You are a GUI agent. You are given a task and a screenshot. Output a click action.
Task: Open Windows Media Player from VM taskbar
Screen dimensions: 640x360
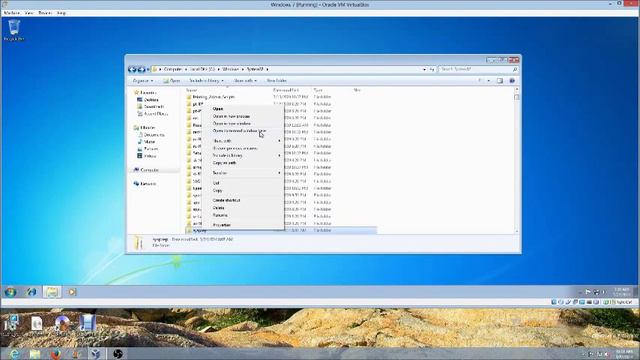point(72,292)
